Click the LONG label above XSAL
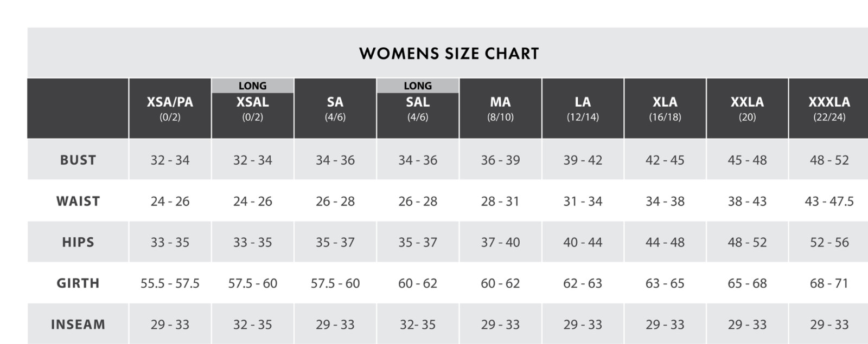The image size is (868, 344). pyautogui.click(x=253, y=86)
